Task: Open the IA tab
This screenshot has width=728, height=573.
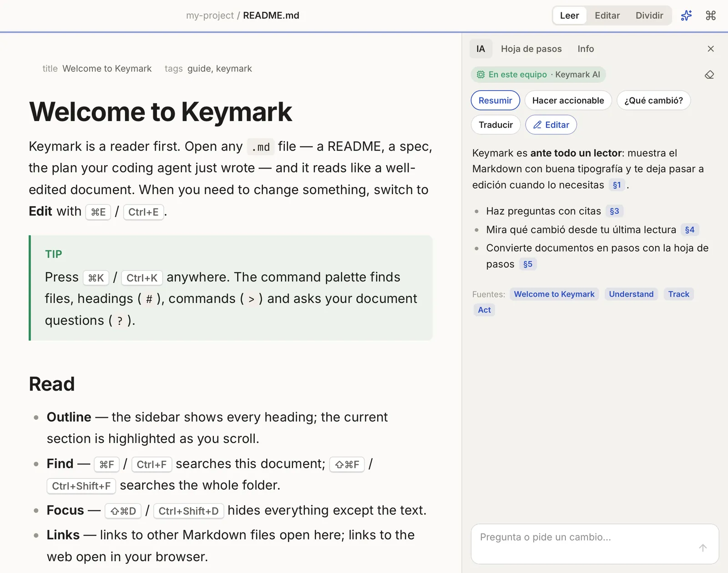Action: [481, 49]
